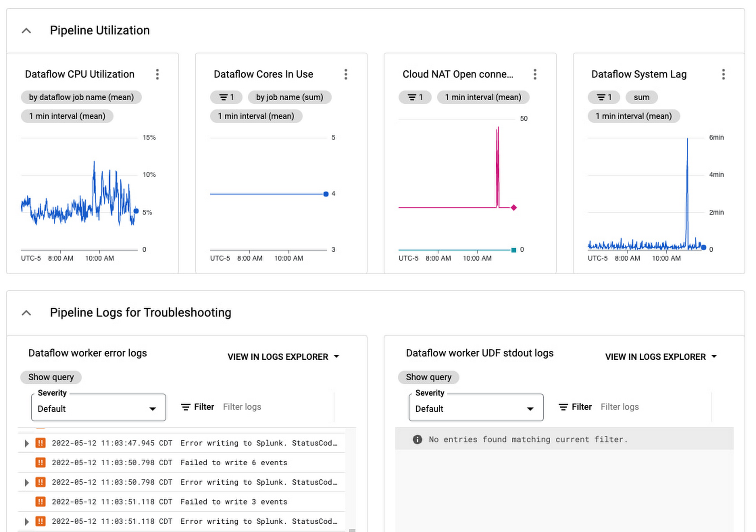756x532 pixels.
Task: Show query for Dataflow worker UDF stdout logs
Action: (429, 377)
